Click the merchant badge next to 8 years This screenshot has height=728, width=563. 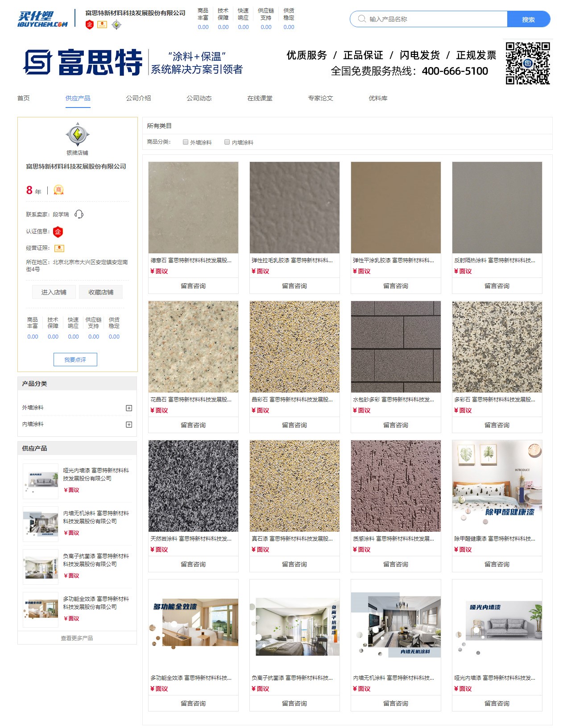(58, 190)
